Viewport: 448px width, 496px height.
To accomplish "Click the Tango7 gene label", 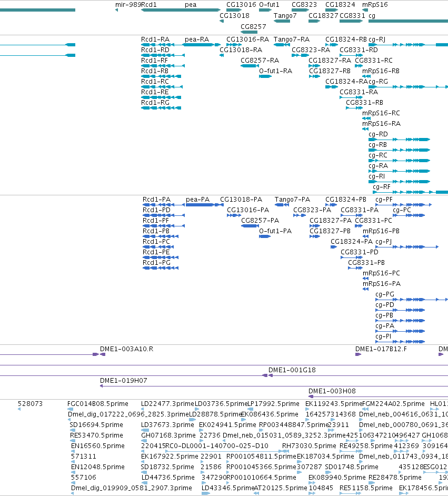I will (x=285, y=16).
